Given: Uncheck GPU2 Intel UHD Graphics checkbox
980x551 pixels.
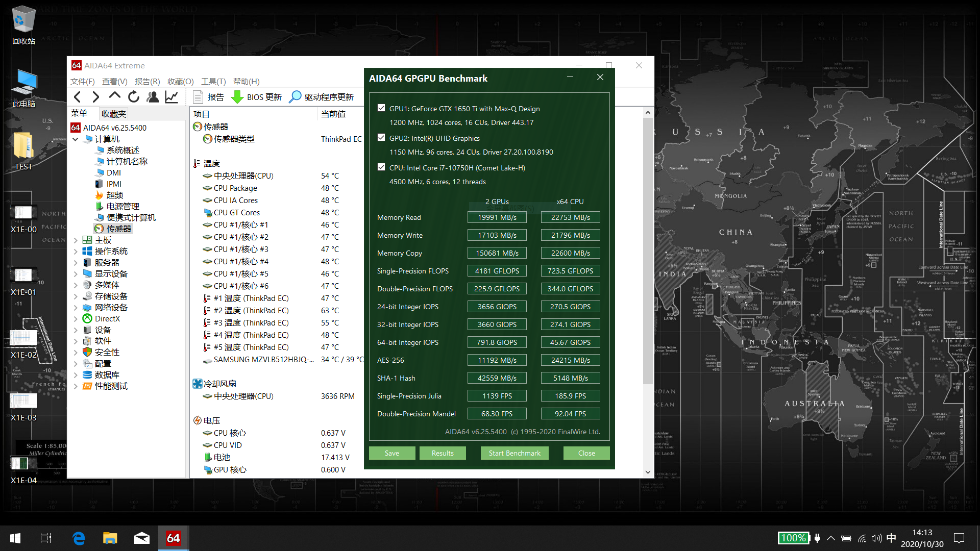Looking at the screenshot, I should (x=381, y=138).
